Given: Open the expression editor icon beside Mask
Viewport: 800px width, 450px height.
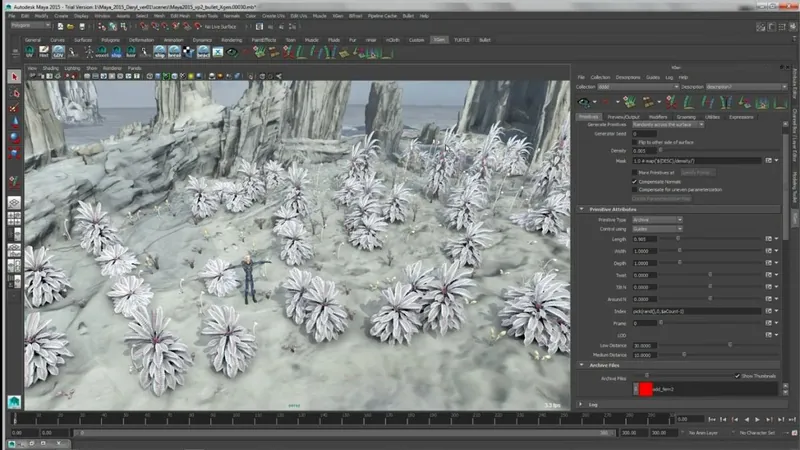Looking at the screenshot, I should pos(768,161).
